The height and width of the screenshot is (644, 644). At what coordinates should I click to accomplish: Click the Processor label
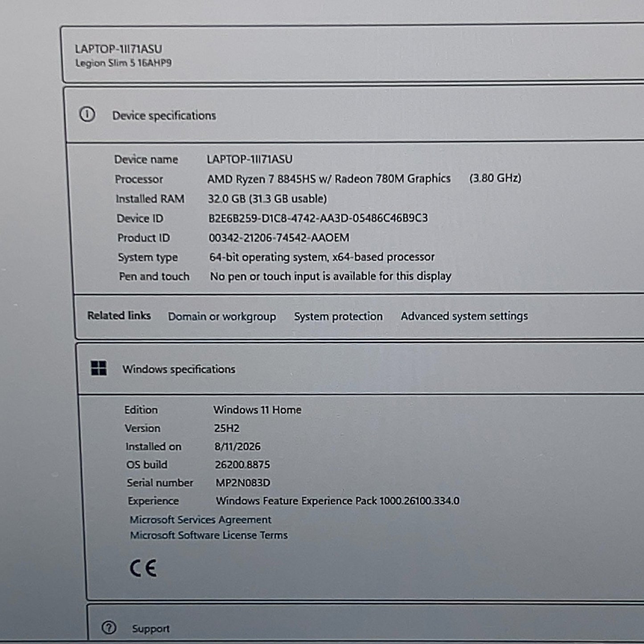point(139,179)
